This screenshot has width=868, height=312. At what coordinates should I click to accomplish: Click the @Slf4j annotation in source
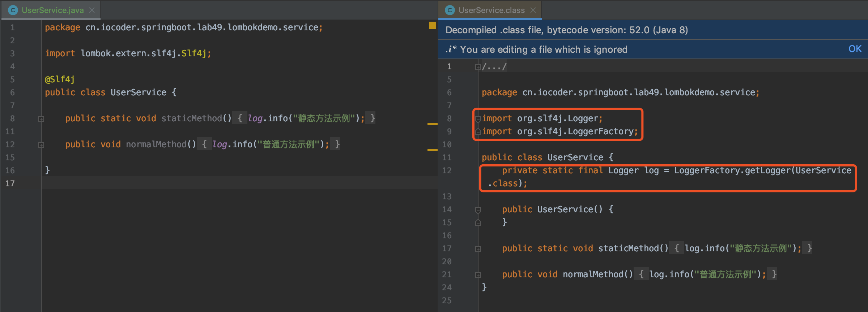60,79
